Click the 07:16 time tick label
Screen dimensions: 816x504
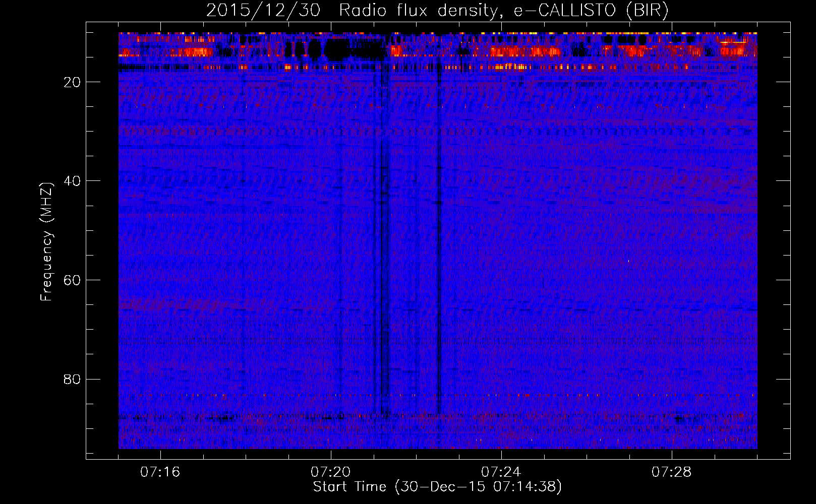click(160, 472)
